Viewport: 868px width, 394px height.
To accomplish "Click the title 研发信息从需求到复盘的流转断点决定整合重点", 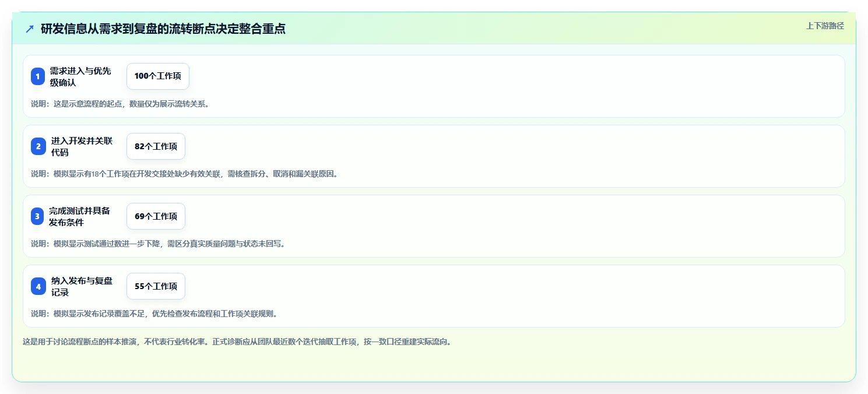I will click(163, 29).
